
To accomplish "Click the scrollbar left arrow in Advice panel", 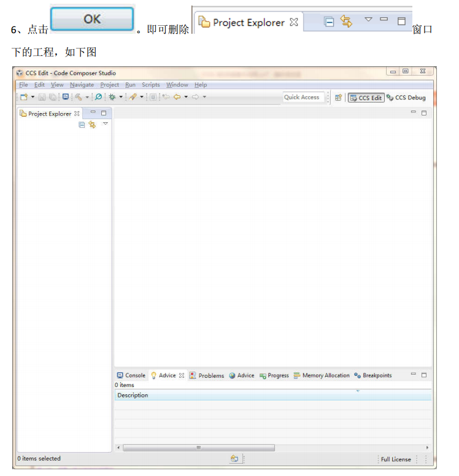I will (118, 448).
